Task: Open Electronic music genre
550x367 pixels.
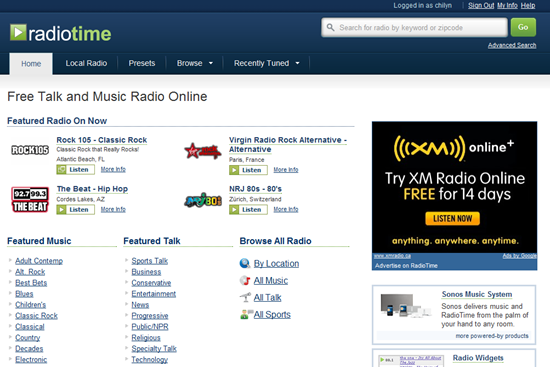Action: pyautogui.click(x=31, y=359)
